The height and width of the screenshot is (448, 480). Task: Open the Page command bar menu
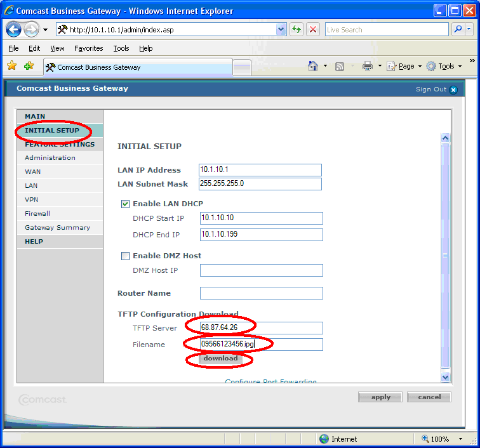tap(404, 66)
